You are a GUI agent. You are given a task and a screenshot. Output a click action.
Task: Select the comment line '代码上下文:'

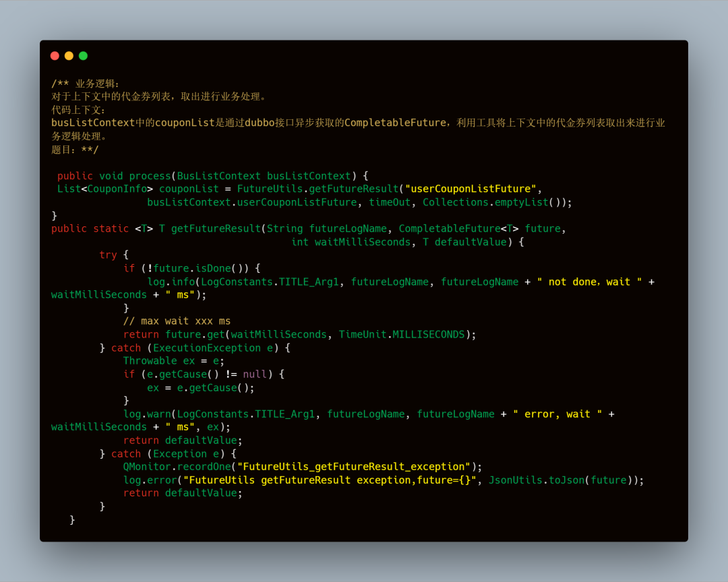tap(78, 110)
